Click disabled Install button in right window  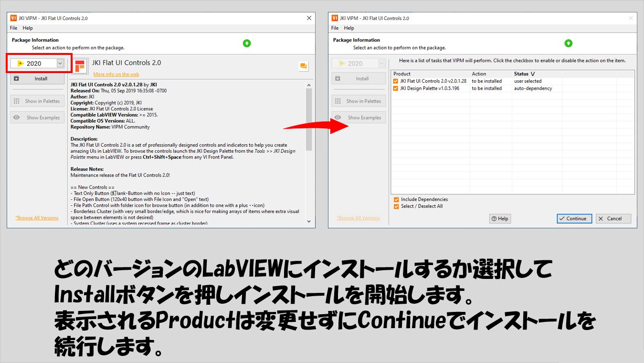359,78
